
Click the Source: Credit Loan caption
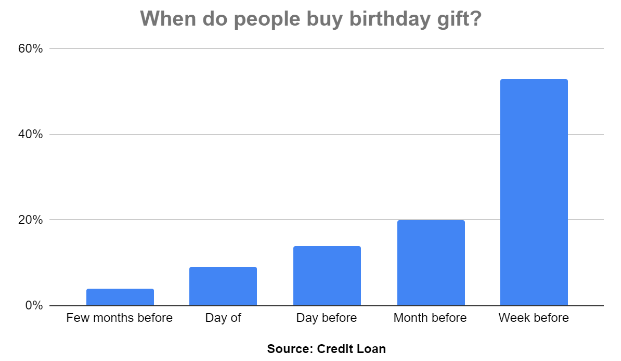(x=326, y=349)
